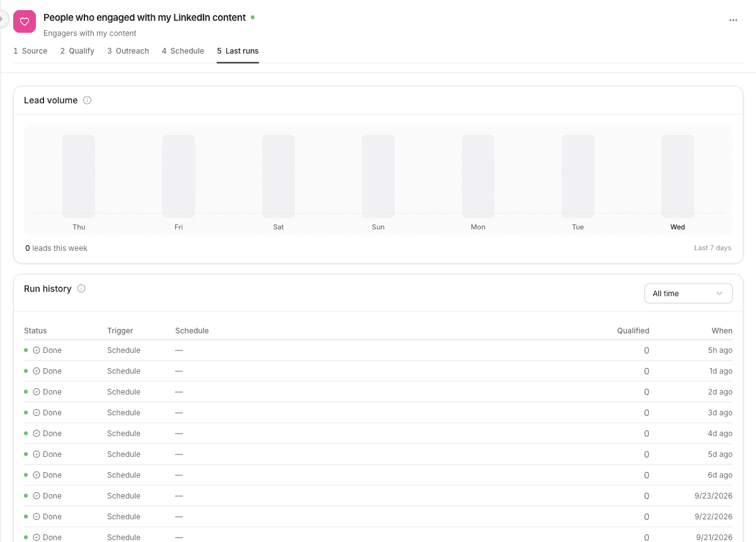
Task: Switch to the Qualify tab
Action: pos(77,51)
